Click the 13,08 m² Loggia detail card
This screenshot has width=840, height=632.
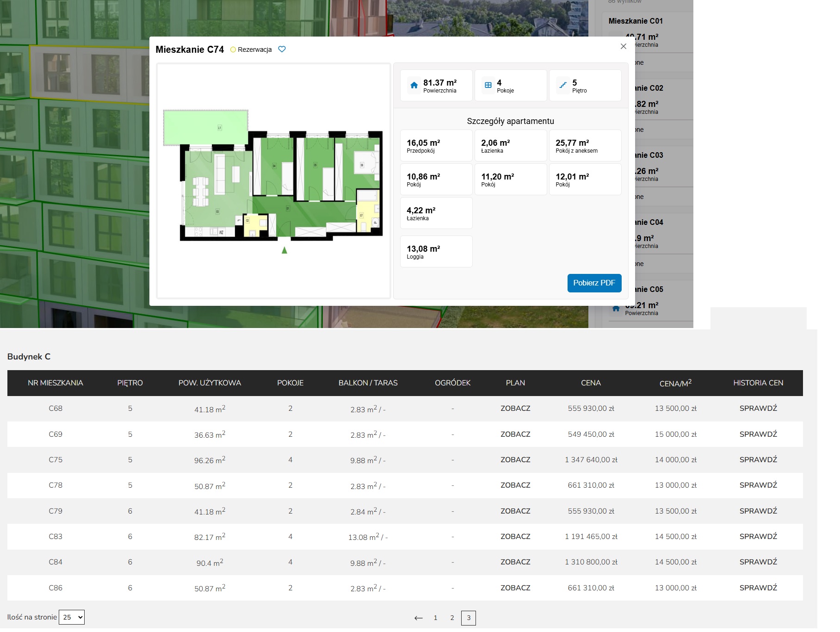pos(436,252)
